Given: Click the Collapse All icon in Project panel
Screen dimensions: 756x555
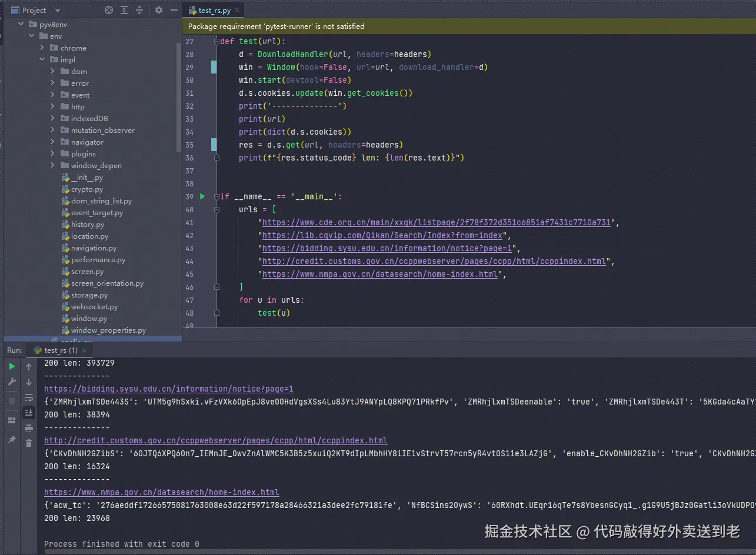Looking at the screenshot, I should click(139, 10).
